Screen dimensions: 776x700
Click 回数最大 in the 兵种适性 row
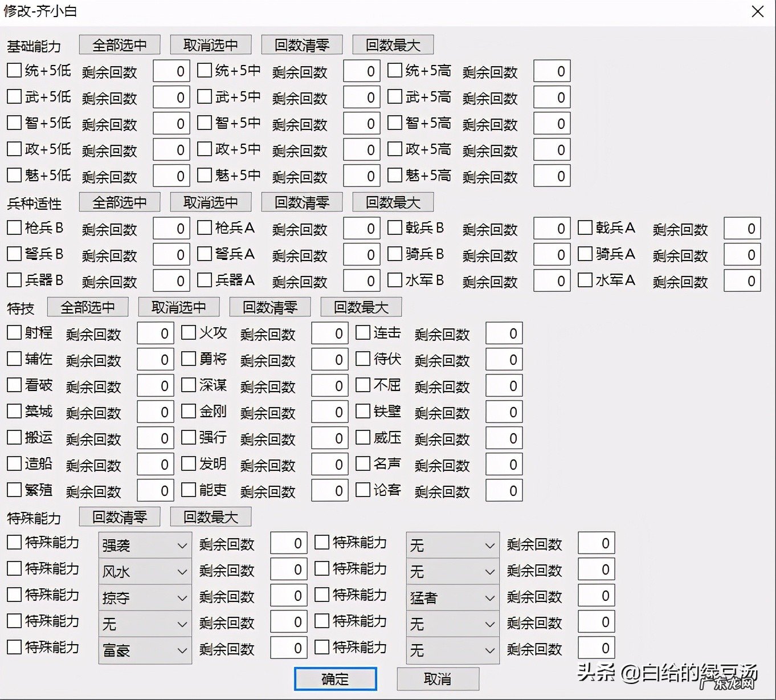pyautogui.click(x=393, y=201)
